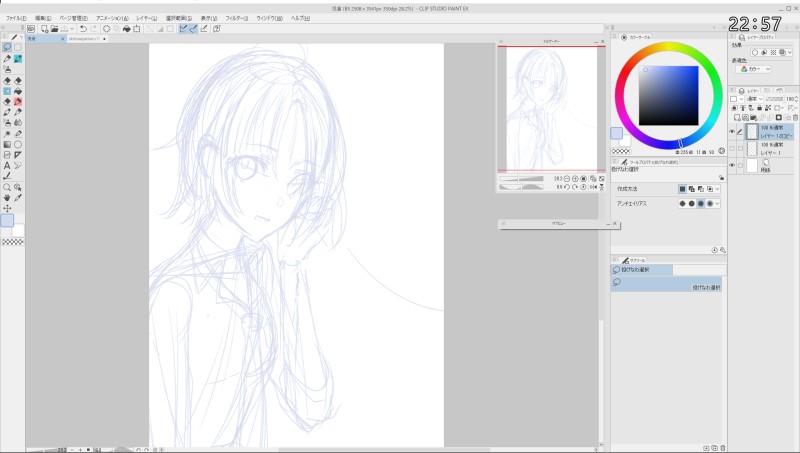800x453 pixels.
Task: Select the transparent color swatch under the color wheel
Action: [x=621, y=151]
